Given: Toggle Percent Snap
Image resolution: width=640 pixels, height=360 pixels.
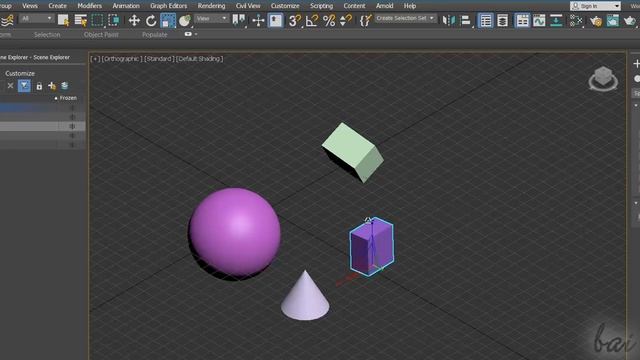Looking at the screenshot, I should [329, 20].
